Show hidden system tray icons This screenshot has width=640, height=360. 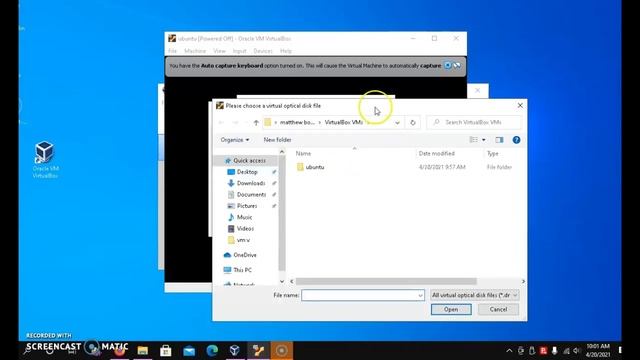(509, 351)
